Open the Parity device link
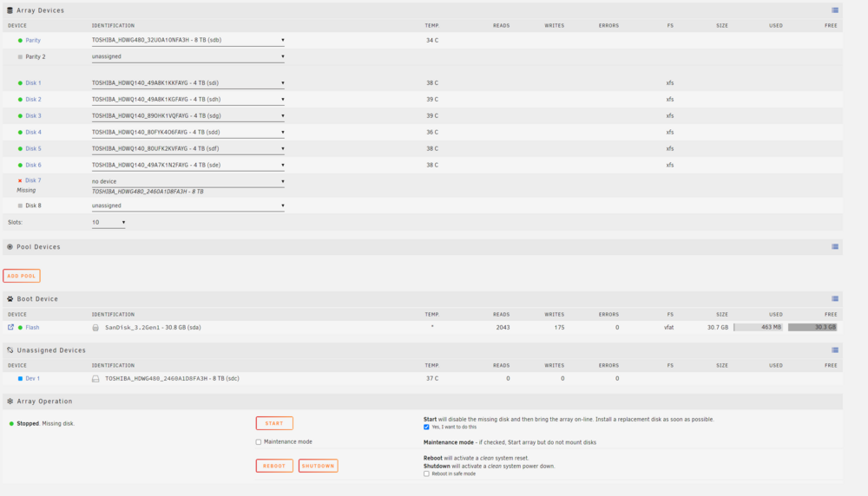This screenshot has height=496, width=868. coord(33,41)
